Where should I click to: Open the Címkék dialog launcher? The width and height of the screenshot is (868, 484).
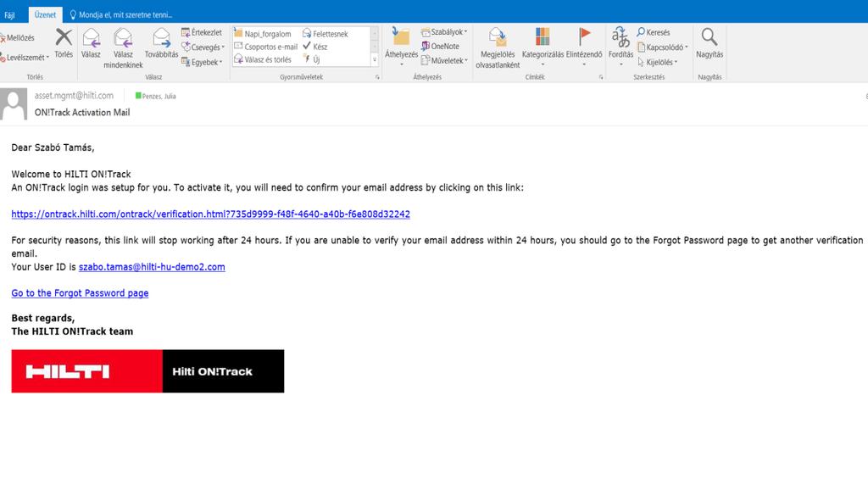[601, 77]
